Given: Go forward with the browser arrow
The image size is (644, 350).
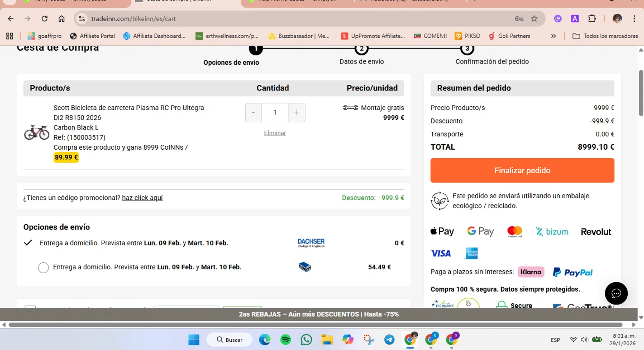Looking at the screenshot, I should 27,18.
